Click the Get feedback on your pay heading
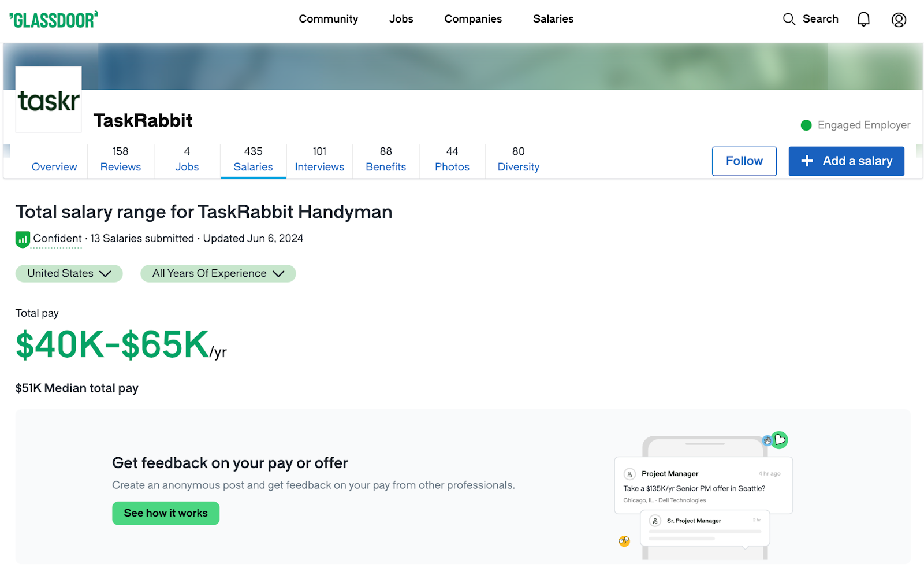The height and width of the screenshot is (575, 924). click(x=230, y=463)
